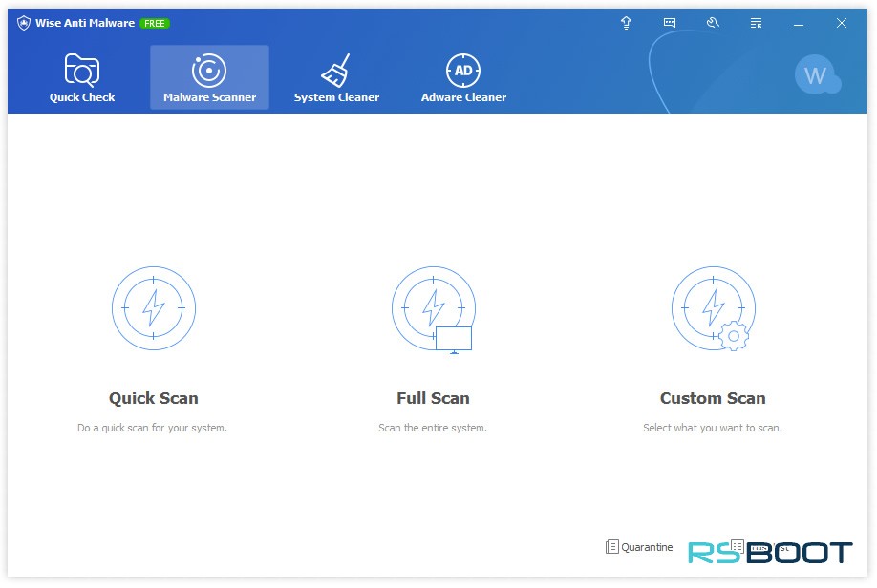
Task: Click 'Do a quick scan for your system.' text
Action: pos(152,428)
